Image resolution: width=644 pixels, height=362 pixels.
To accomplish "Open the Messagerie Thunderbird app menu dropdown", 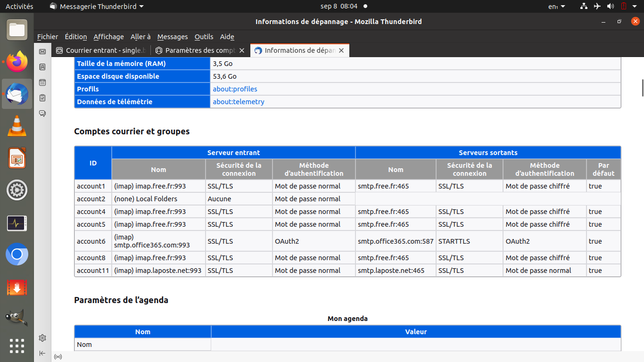I will pyautogui.click(x=97, y=7).
